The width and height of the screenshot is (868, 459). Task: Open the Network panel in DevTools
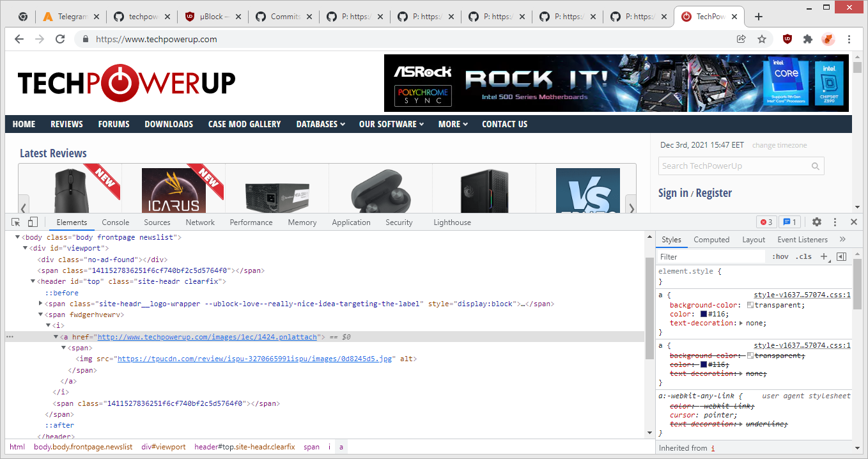pos(200,222)
